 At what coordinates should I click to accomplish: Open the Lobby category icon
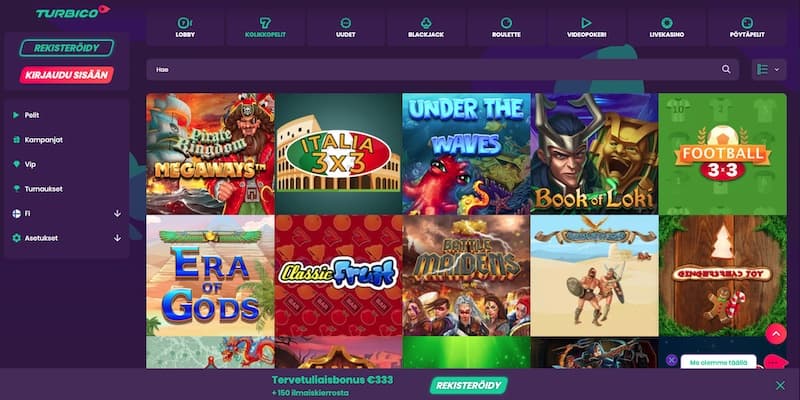[185, 23]
